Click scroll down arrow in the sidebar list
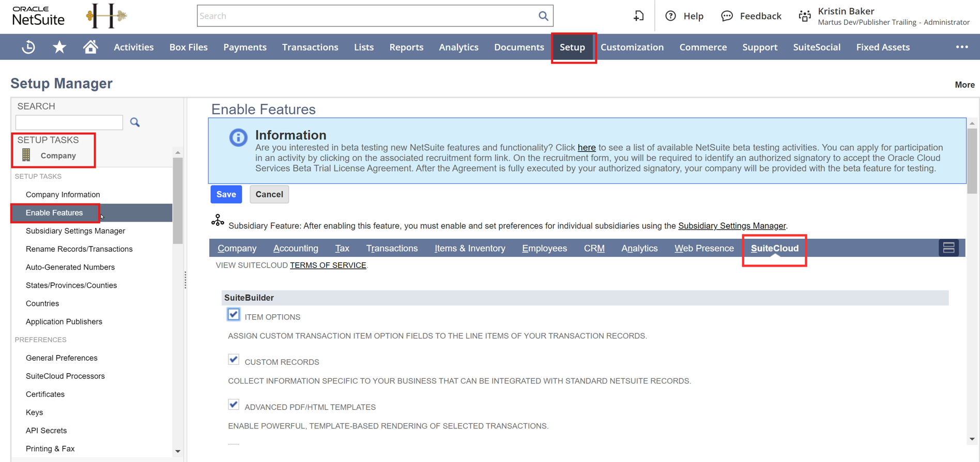 click(x=178, y=451)
